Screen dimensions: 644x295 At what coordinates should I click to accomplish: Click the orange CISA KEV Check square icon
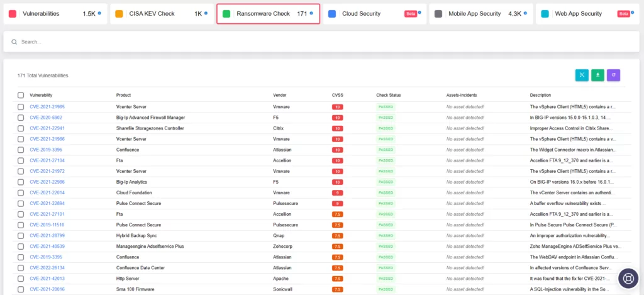pos(119,14)
